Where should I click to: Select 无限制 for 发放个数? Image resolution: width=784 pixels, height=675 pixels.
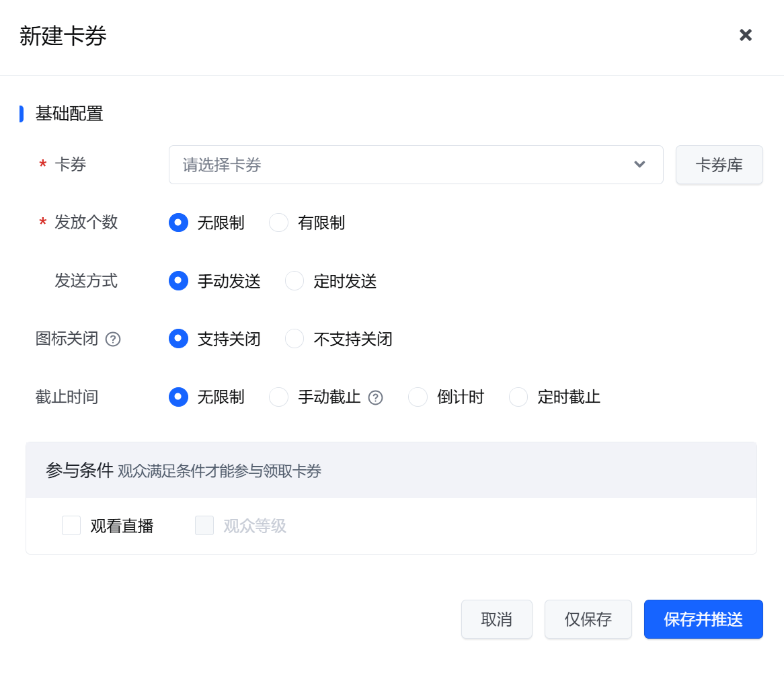click(x=179, y=223)
